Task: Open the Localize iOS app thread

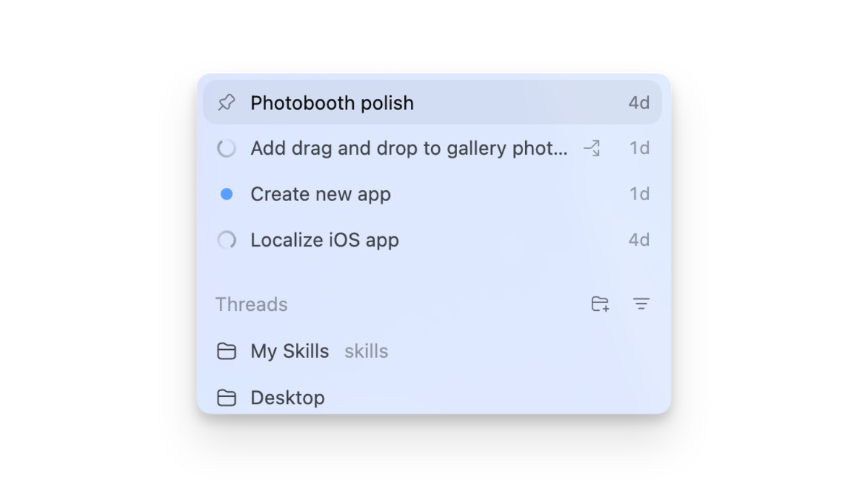Action: coord(325,240)
